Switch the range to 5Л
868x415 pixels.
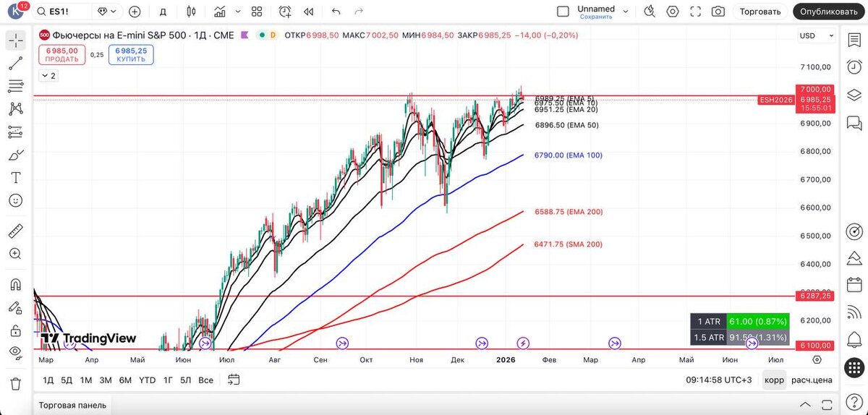tap(185, 380)
